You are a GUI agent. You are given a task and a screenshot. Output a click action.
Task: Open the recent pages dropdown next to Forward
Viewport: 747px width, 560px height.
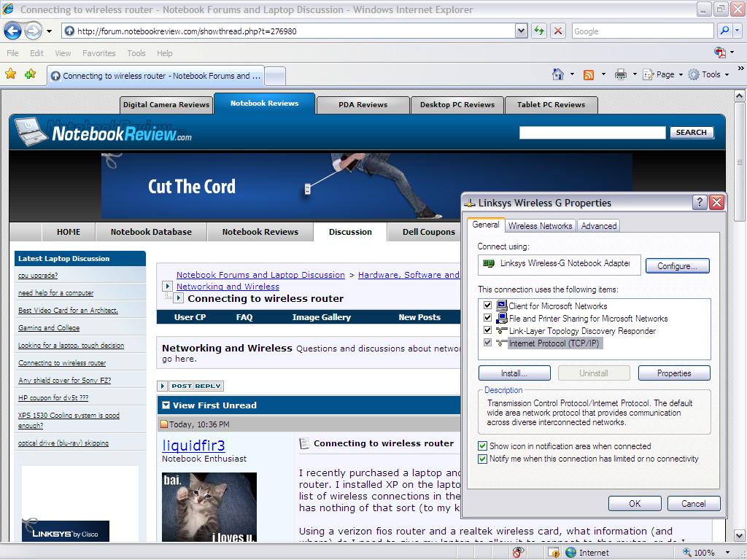coord(49,31)
